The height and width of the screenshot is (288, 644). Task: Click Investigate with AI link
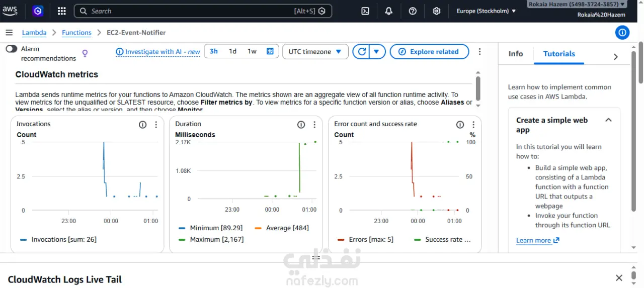pyautogui.click(x=158, y=52)
